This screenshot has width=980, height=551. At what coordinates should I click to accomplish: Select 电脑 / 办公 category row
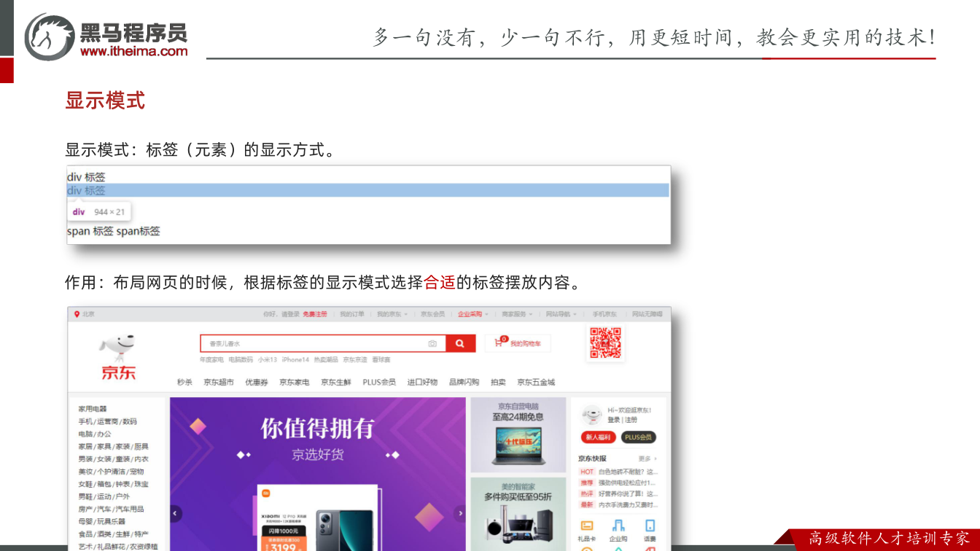point(95,434)
